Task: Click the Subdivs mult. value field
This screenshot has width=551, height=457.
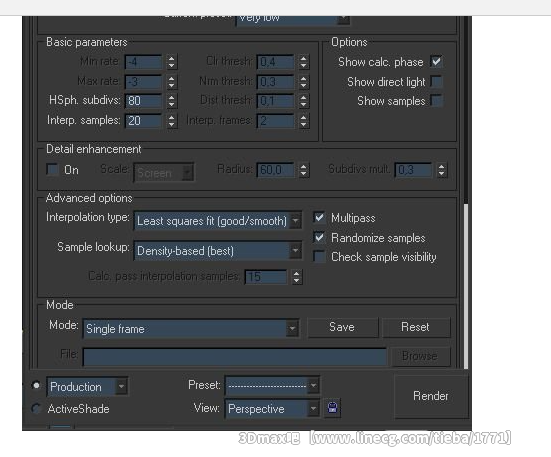Action: tap(414, 170)
